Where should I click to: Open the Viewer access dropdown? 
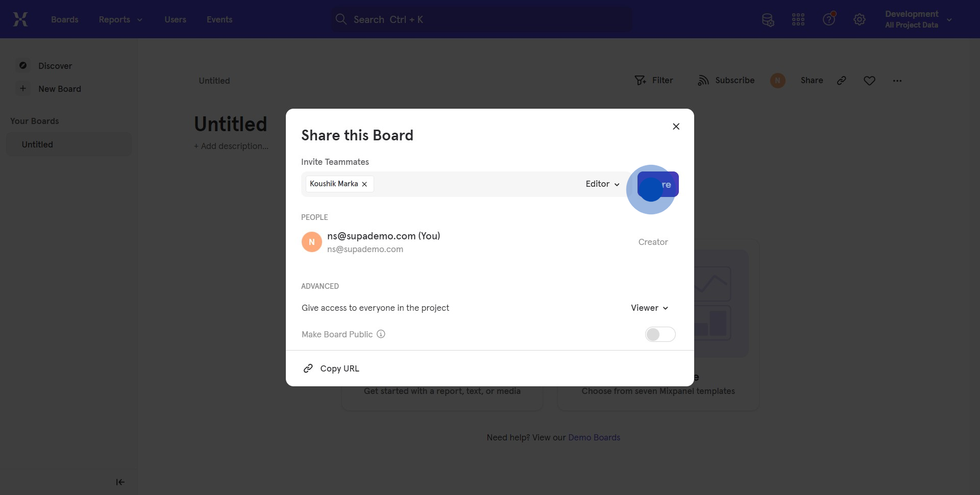tap(649, 308)
